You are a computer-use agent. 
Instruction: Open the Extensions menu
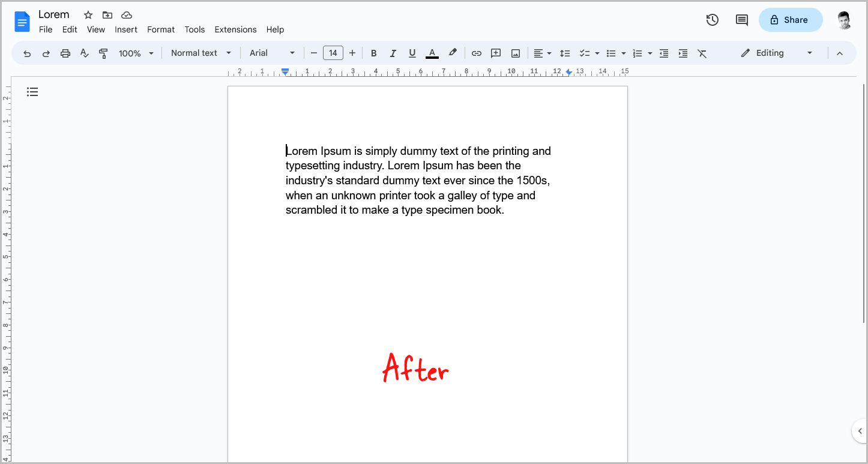(235, 29)
